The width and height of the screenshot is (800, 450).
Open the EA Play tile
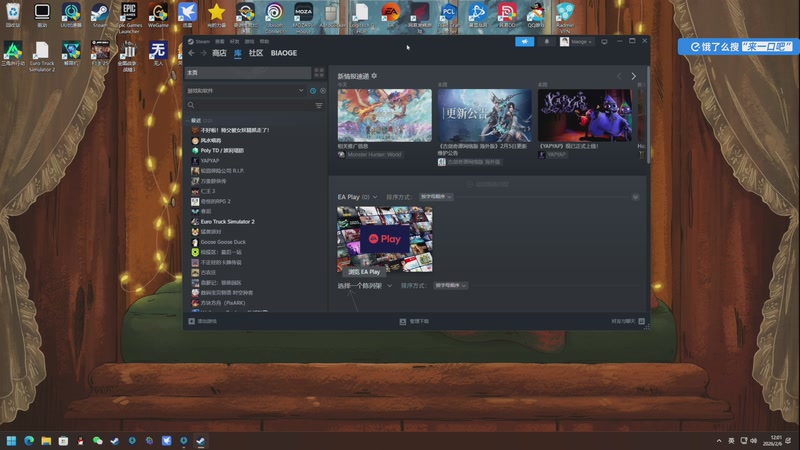tap(385, 239)
